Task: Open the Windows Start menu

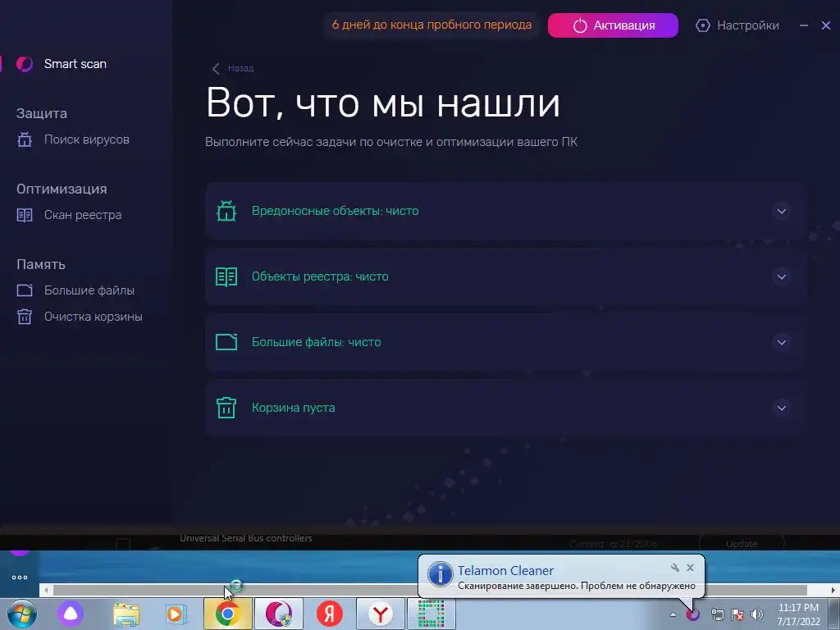Action: 22,614
